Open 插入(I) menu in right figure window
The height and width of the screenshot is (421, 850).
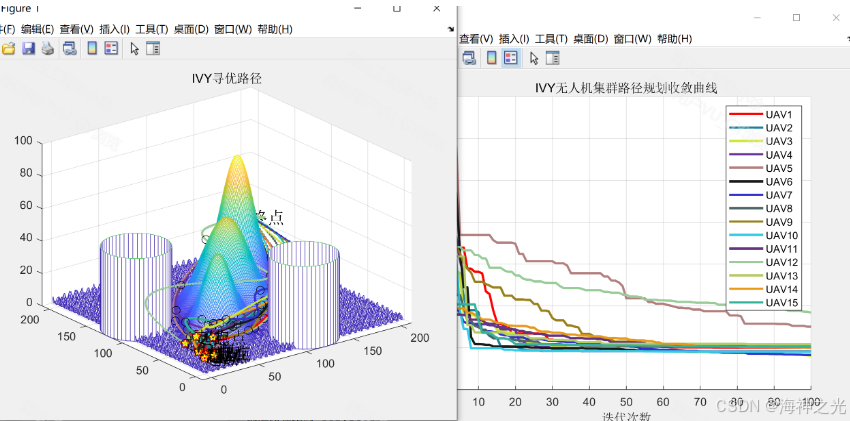coord(514,39)
